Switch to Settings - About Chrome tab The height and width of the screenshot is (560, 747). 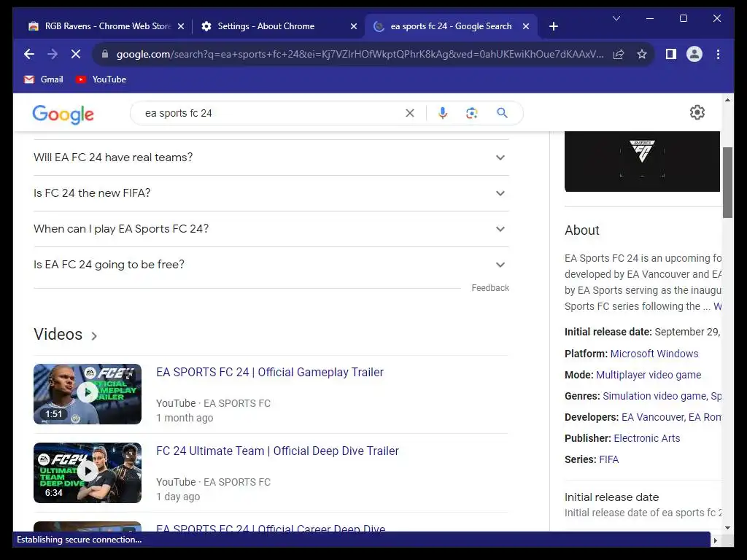[266, 26]
